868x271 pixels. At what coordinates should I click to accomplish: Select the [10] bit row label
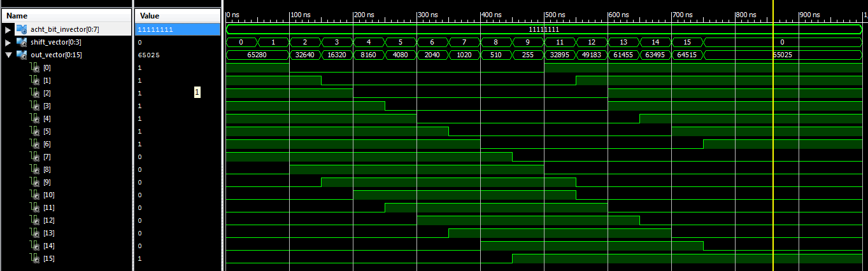[49, 195]
